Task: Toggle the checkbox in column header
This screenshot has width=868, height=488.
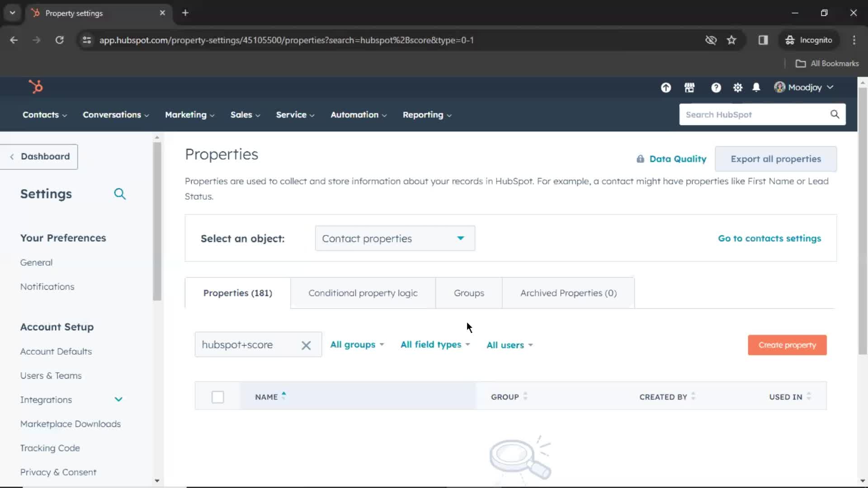Action: coord(217,397)
